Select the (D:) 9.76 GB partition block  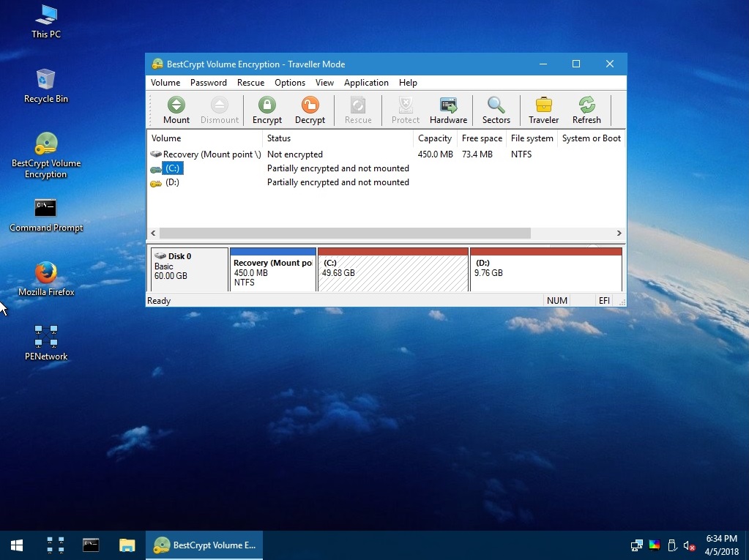[546, 269]
